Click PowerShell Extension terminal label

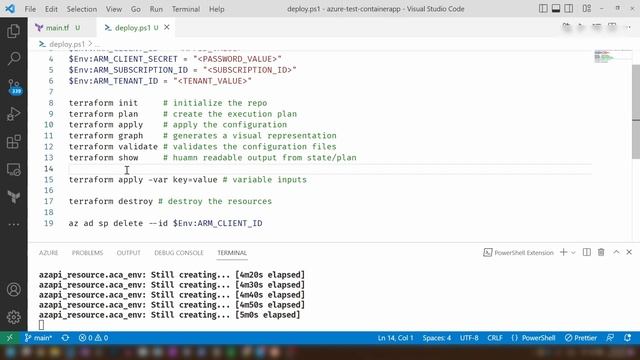pos(518,253)
